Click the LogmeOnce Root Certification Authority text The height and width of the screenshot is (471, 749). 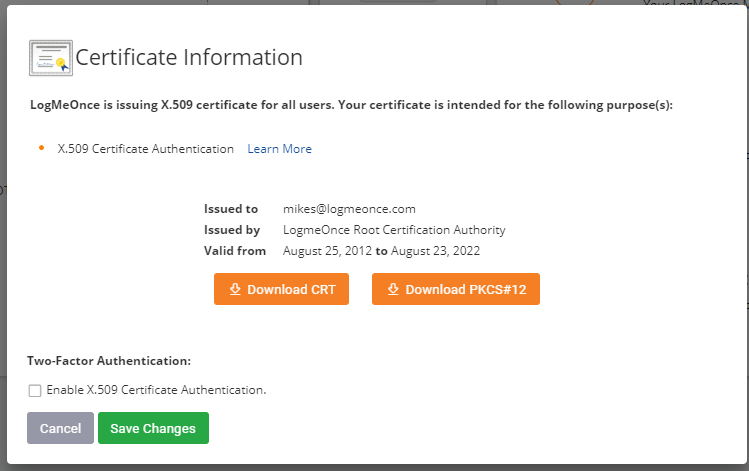pyautogui.click(x=394, y=230)
